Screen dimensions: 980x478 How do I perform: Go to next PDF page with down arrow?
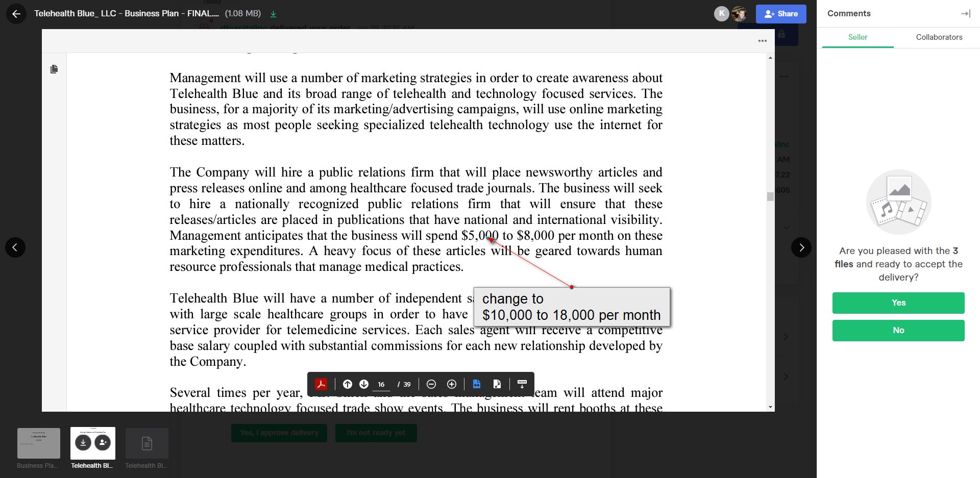coord(364,384)
